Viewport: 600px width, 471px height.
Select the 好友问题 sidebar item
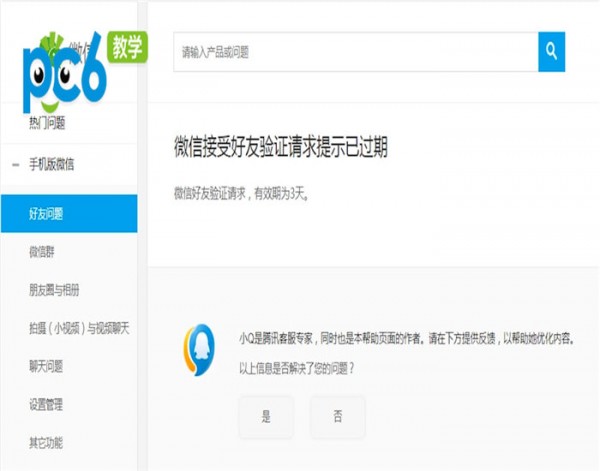tap(69, 213)
